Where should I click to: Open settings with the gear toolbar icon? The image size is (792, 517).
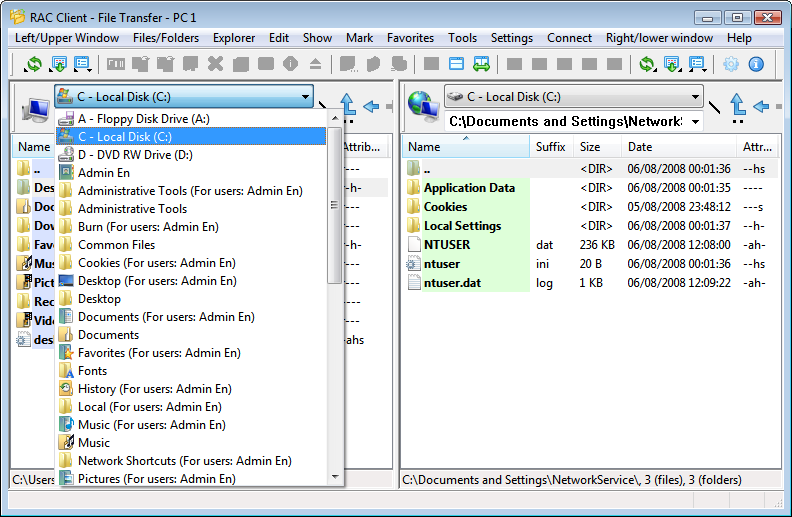pyautogui.click(x=731, y=64)
